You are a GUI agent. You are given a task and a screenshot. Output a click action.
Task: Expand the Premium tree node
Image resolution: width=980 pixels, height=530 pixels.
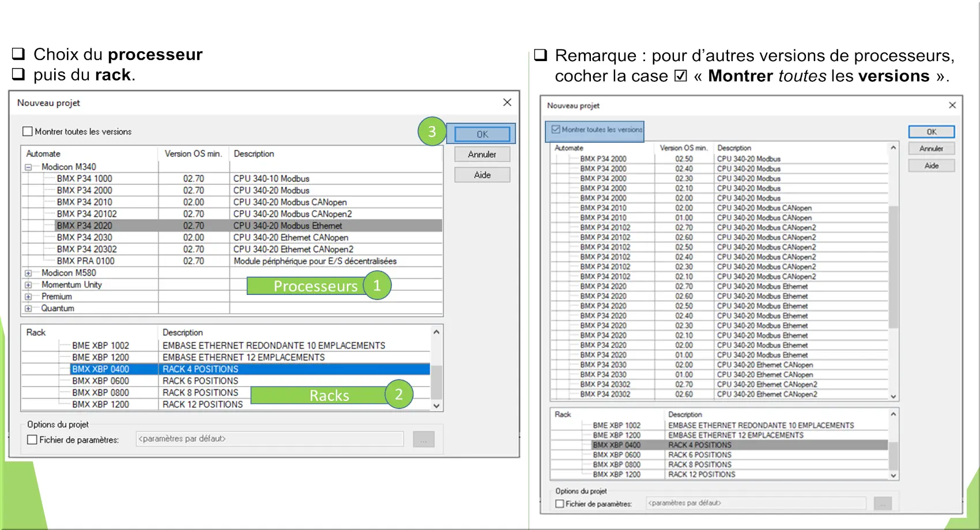(28, 297)
